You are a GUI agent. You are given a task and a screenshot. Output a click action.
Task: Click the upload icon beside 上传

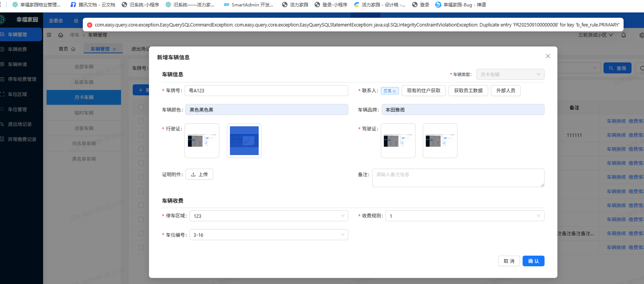click(193, 175)
